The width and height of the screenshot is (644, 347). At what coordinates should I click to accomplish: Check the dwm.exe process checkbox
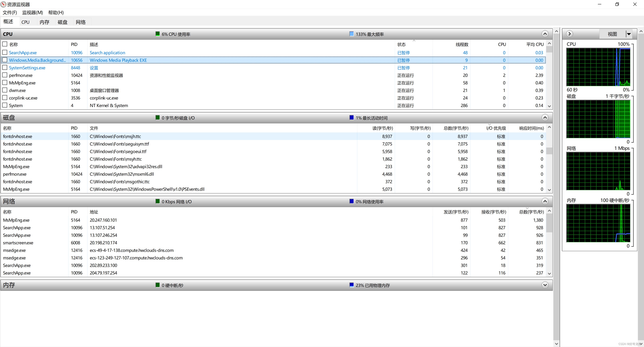coord(5,90)
